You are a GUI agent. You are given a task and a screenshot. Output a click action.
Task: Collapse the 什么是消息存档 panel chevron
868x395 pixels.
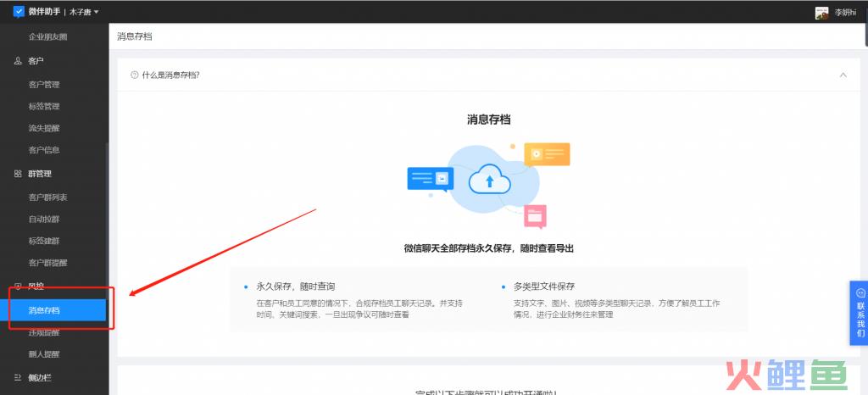tap(843, 75)
